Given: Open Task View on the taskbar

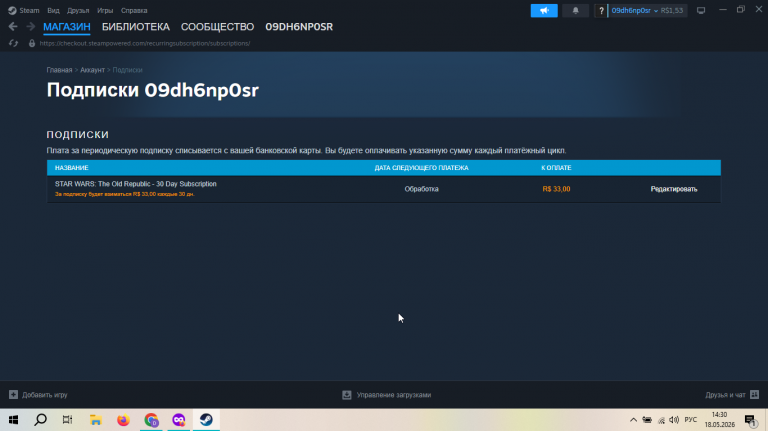Looking at the screenshot, I should 68,420.
